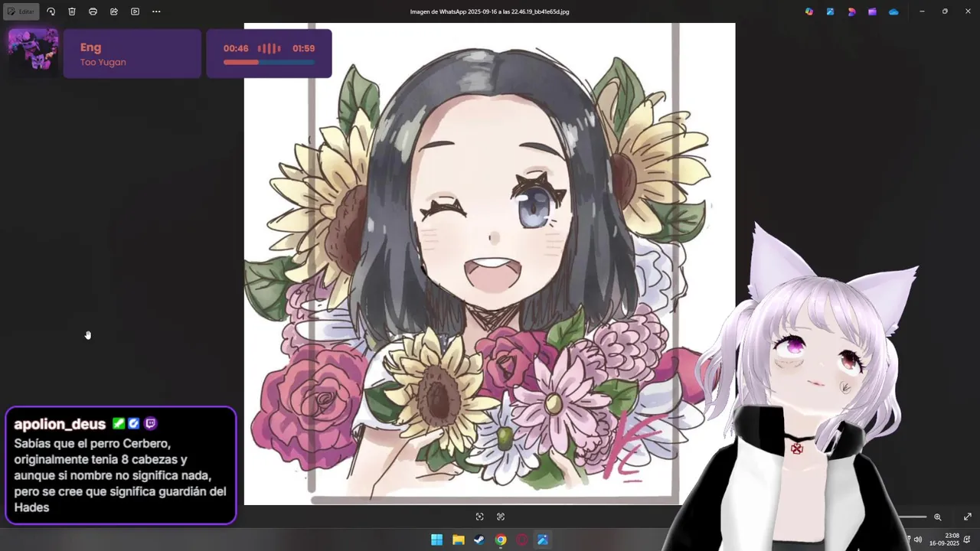Click the Editar button
Image resolution: width=980 pixels, height=551 pixels.
click(21, 11)
